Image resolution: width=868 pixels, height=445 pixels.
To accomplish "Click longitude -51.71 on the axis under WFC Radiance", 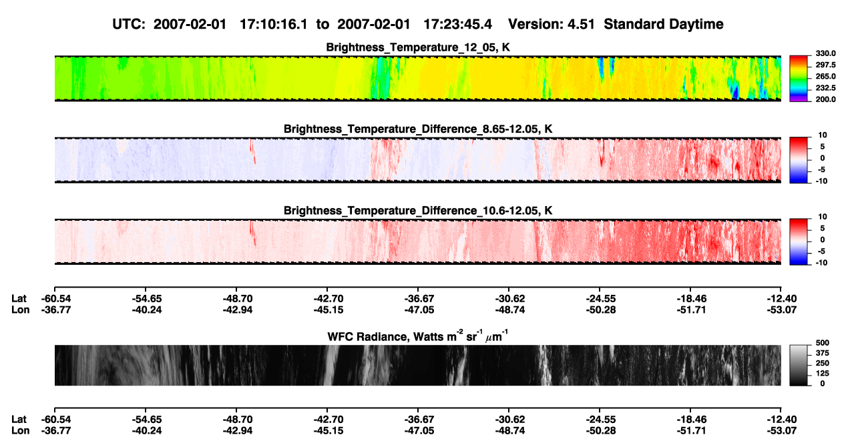I will (690, 430).
